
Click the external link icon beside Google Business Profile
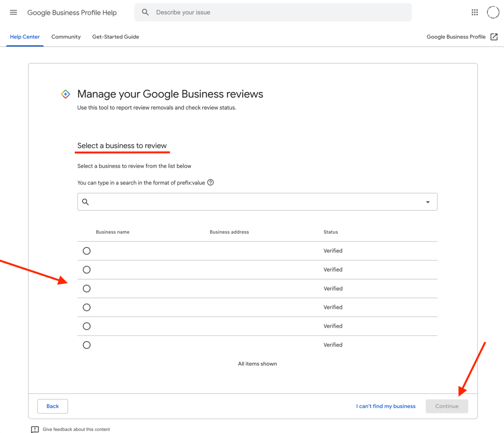pos(494,37)
